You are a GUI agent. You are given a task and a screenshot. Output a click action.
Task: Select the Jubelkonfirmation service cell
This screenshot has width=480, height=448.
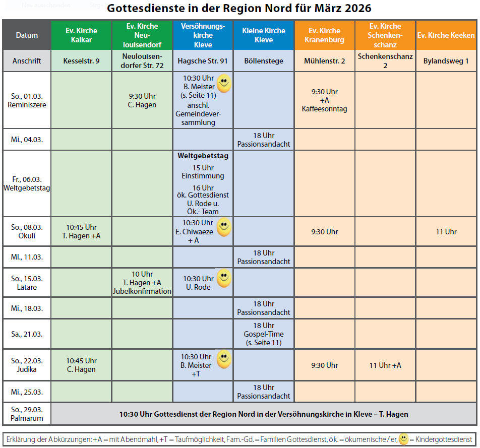[x=142, y=283]
